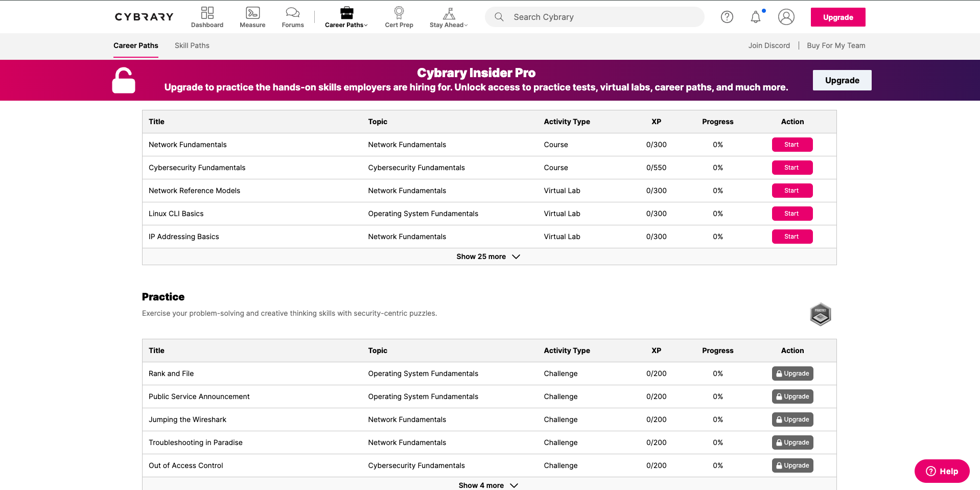
Task: Select the Career Paths tab
Action: pos(136,45)
